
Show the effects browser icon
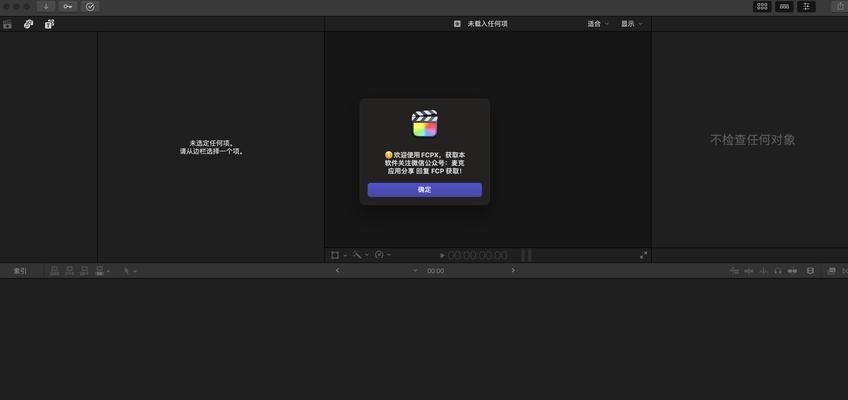tap(832, 271)
